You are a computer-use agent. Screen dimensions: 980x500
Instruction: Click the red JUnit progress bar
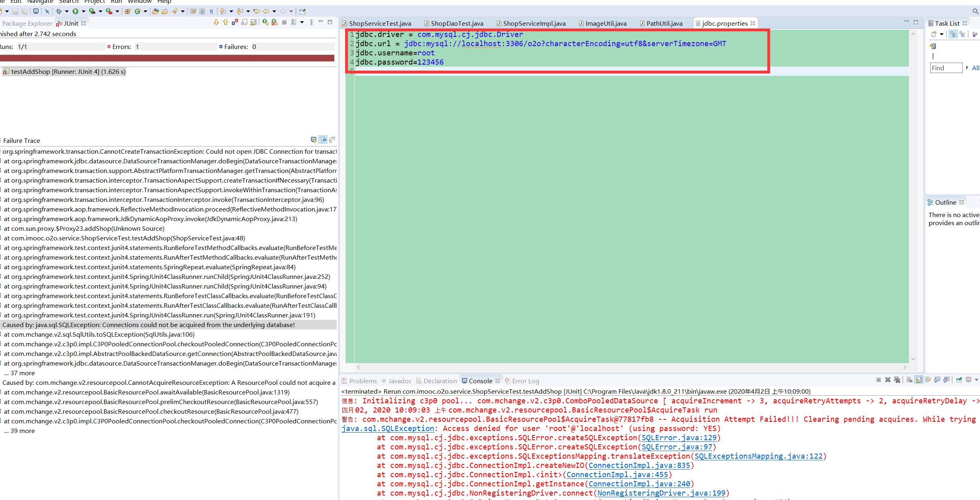tap(167, 58)
